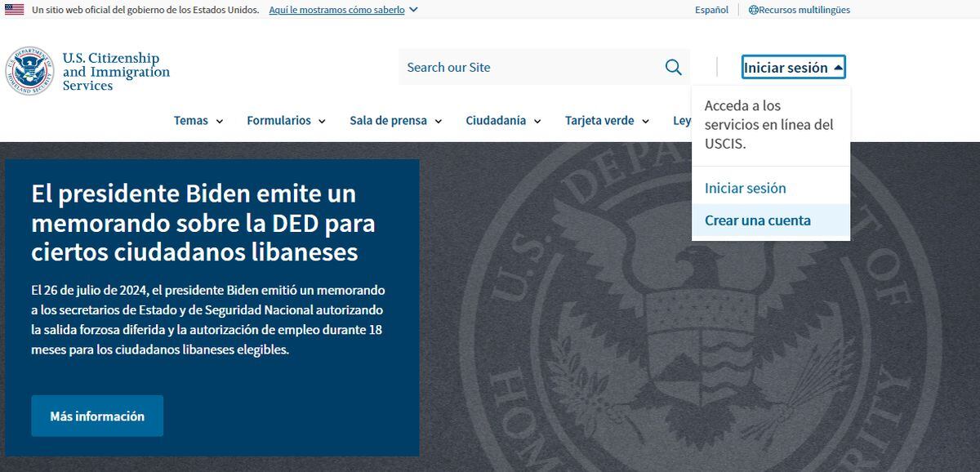
Task: Click the 'Ley' navigation item
Action: [x=681, y=120]
